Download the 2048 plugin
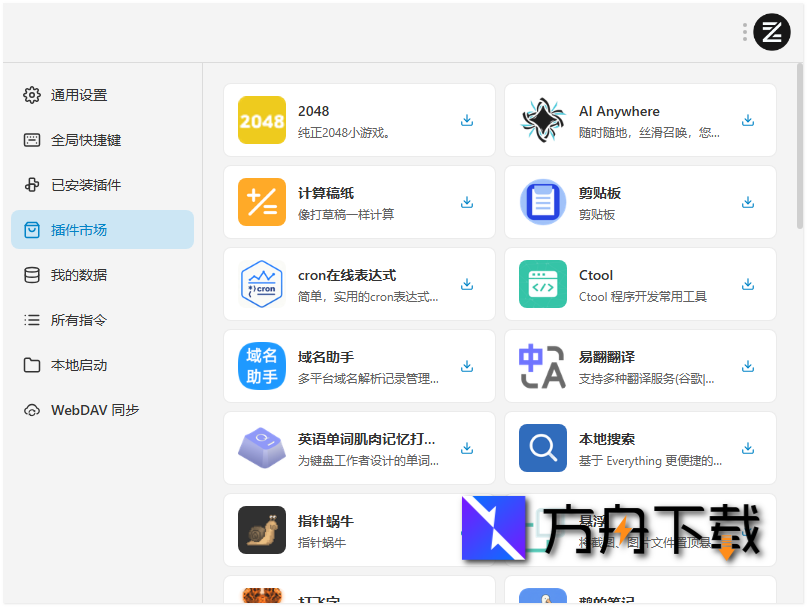Screen dimensions: 807x607 (x=466, y=119)
